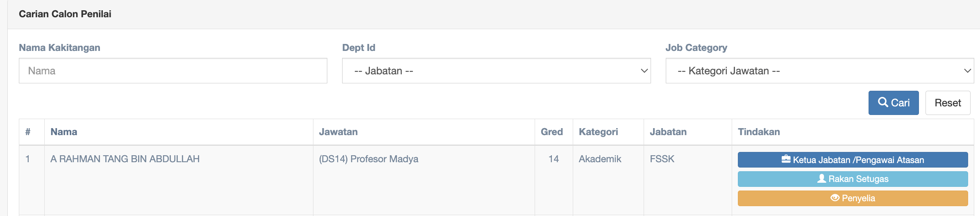
Task: Click the Tindakan column header
Action: (x=759, y=132)
